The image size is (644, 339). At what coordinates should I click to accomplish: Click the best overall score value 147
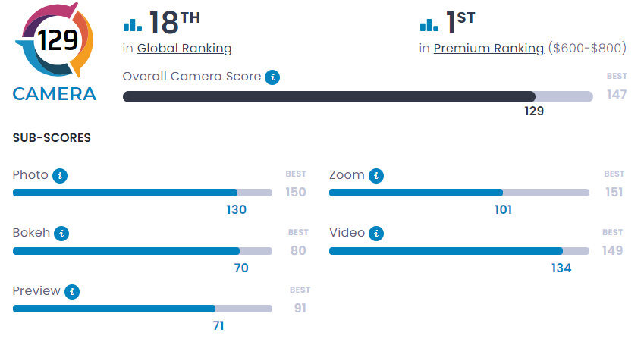click(617, 96)
